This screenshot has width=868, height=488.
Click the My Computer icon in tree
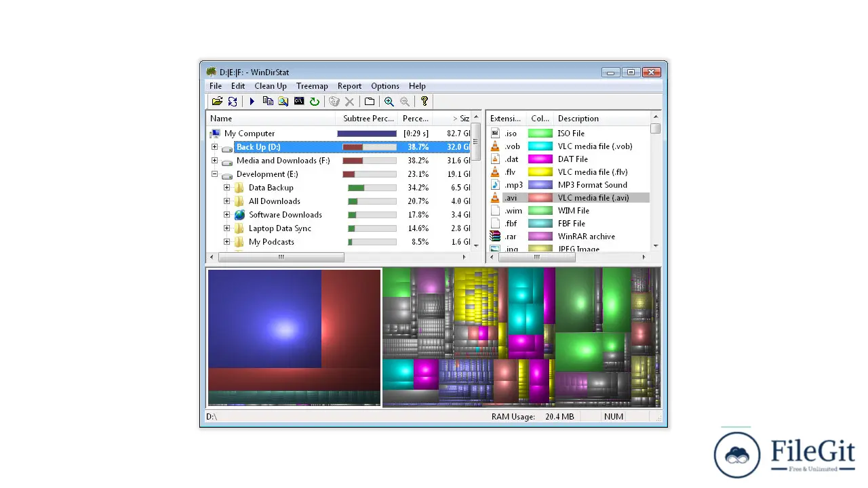point(215,134)
